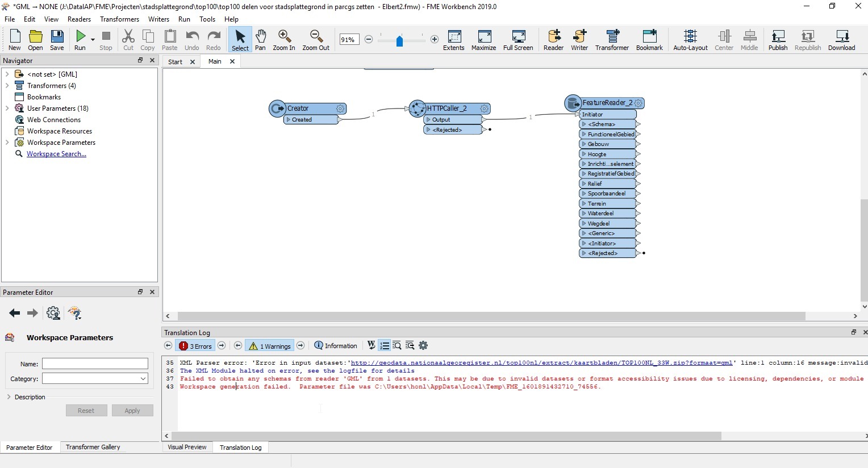Image resolution: width=868 pixels, height=468 pixels.
Task: Open the Readers menu
Action: [x=79, y=19]
